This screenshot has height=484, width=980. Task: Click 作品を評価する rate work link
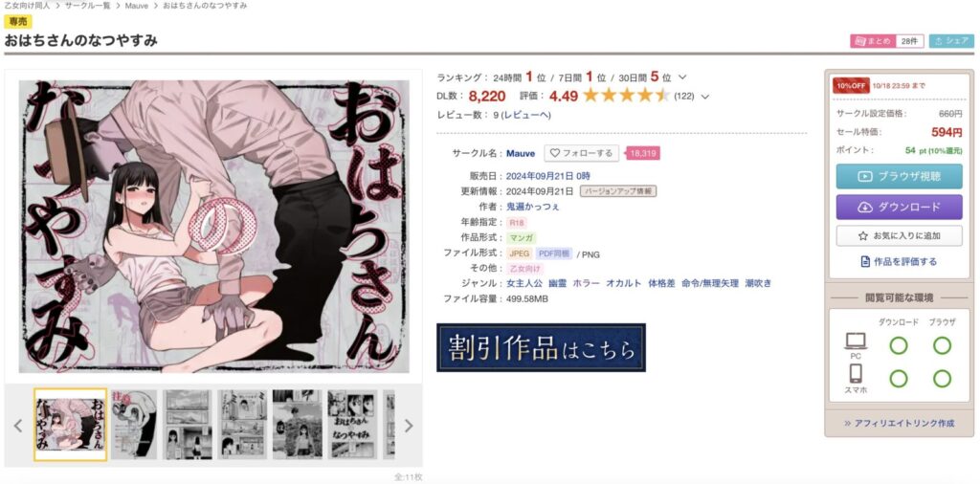tap(899, 262)
